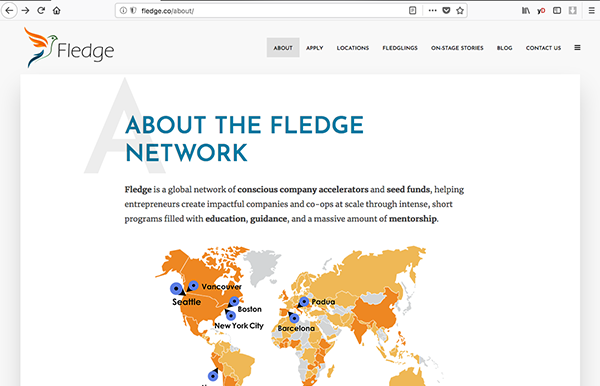Open Firefox hamburger application menu
Image resolution: width=600 pixels, height=386 pixels.
(x=592, y=11)
